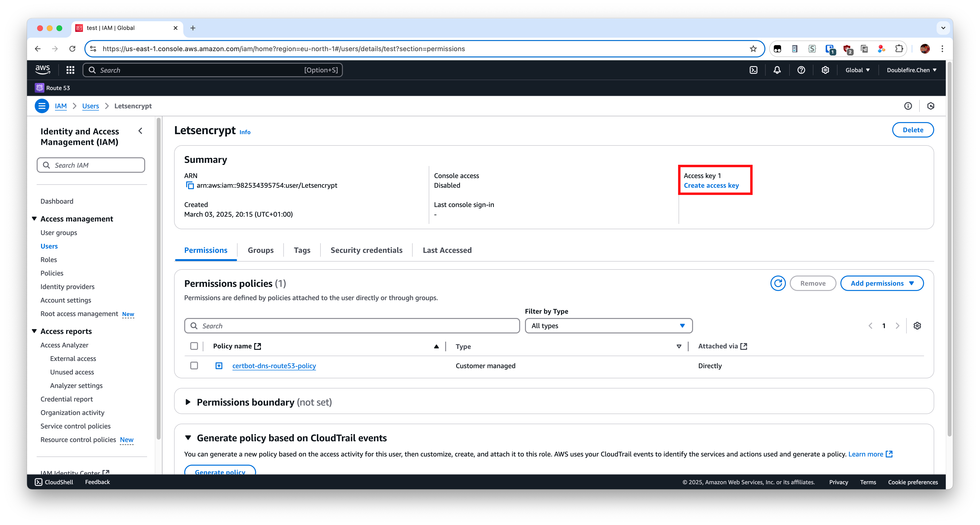Open table preferences gear in policies panel
Viewport: 980px width, 525px height.
click(x=917, y=326)
